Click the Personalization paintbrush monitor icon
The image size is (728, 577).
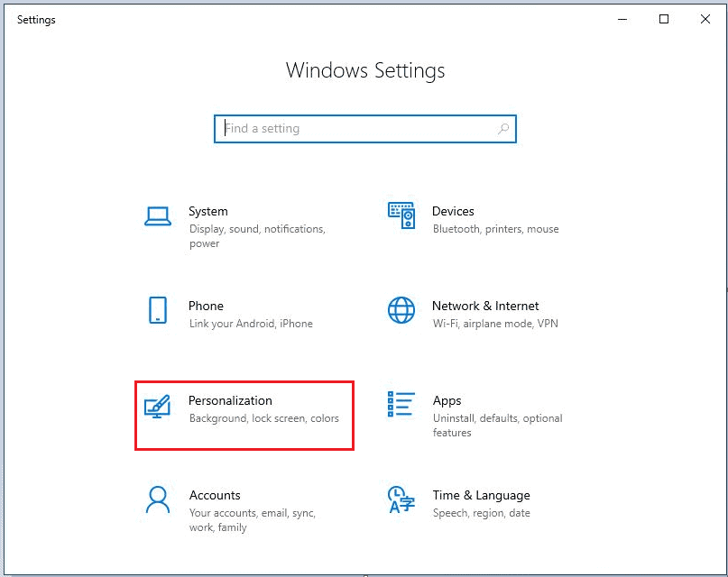[158, 407]
